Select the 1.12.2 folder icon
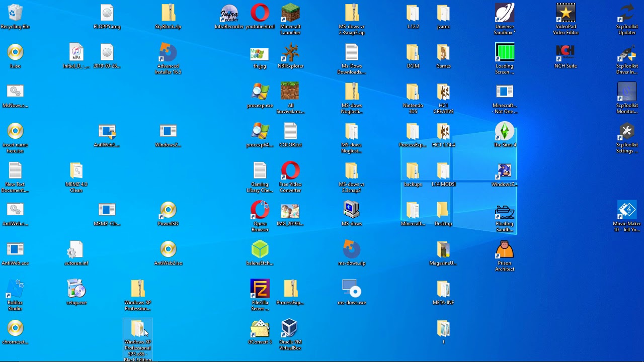 point(413,13)
